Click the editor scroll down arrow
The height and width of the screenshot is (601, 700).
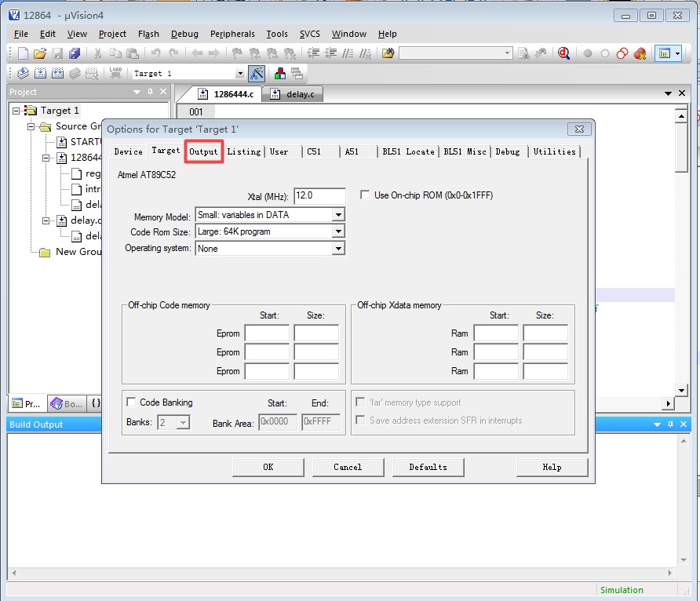pyautogui.click(x=681, y=391)
